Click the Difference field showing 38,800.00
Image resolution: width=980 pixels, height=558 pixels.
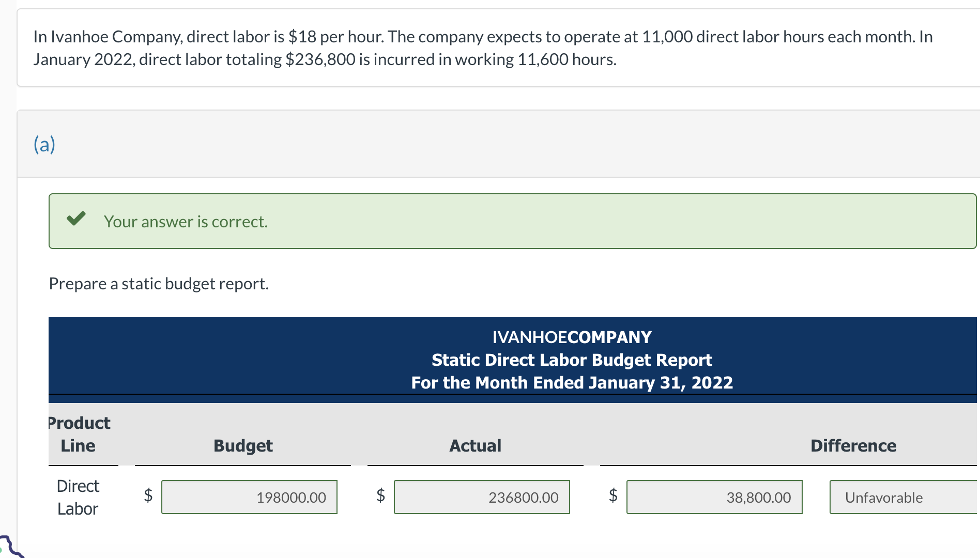714,497
